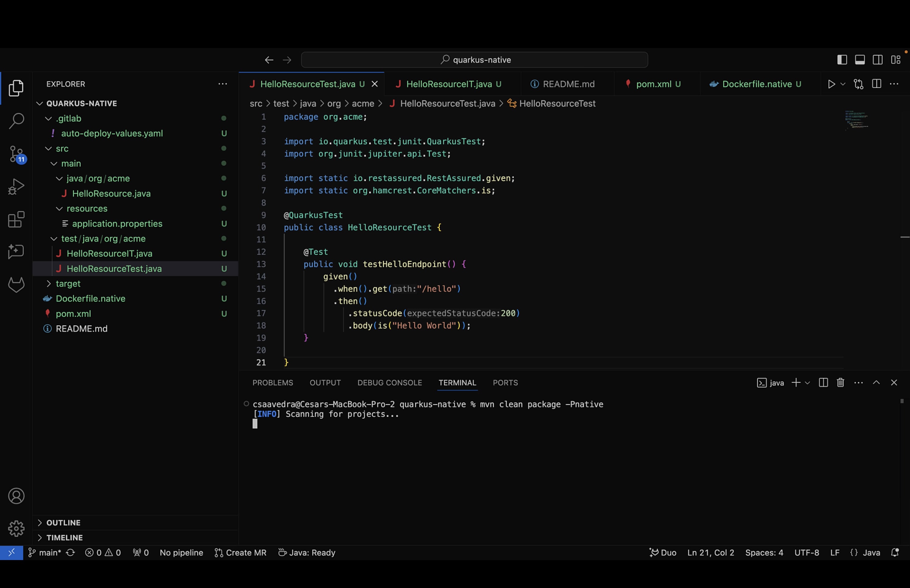Close the terminal panel

click(x=894, y=382)
